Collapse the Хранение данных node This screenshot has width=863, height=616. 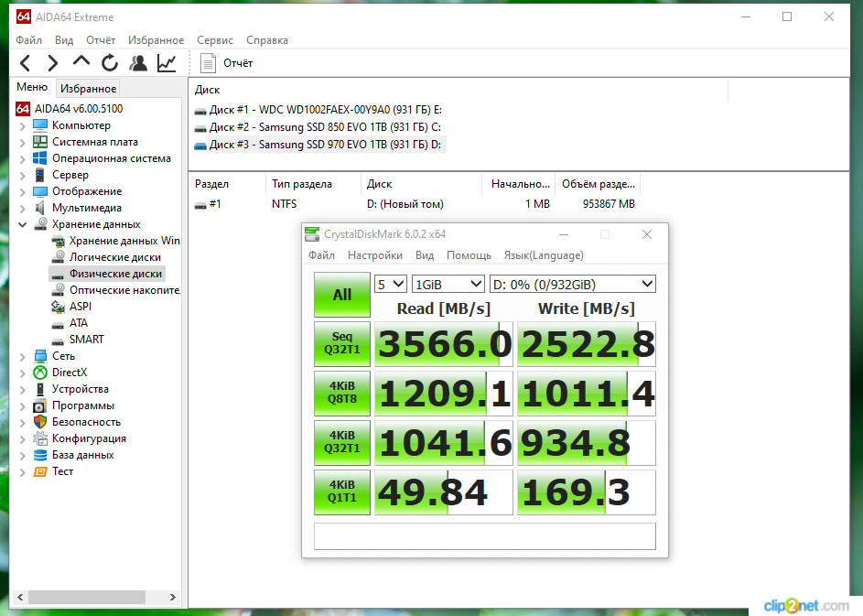click(x=22, y=224)
